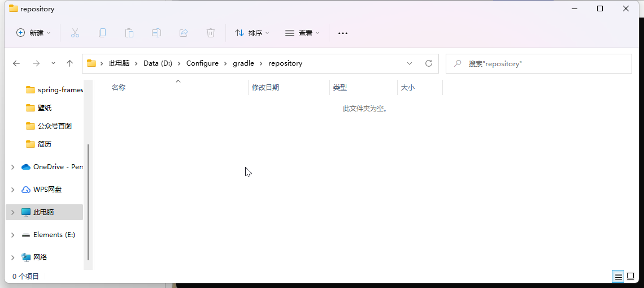
Task: Click the gradle breadcrumb in address bar
Action: pos(243,63)
